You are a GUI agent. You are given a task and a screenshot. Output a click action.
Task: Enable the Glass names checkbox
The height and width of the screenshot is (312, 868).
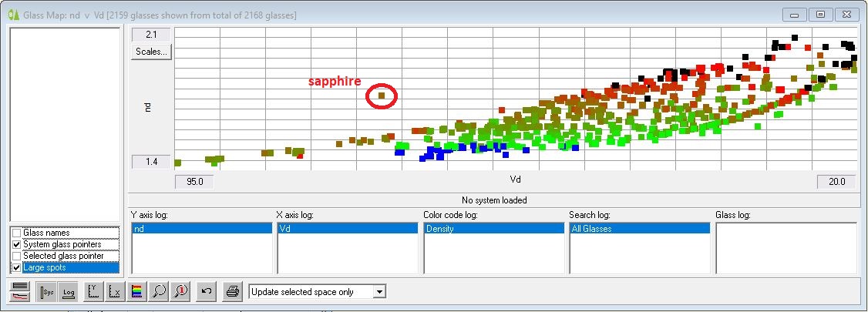coord(17,233)
